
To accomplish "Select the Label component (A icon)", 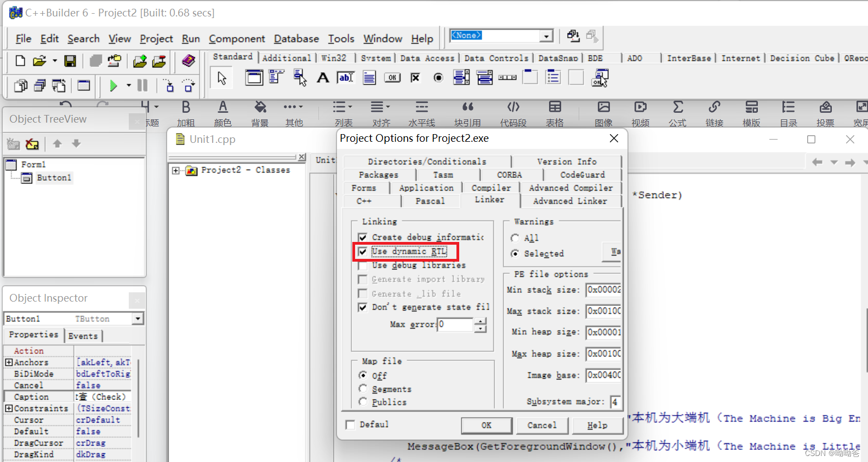I will tap(323, 78).
